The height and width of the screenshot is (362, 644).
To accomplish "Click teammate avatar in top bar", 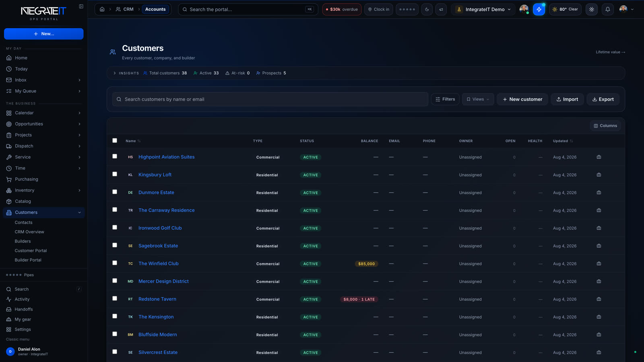I will point(524,9).
